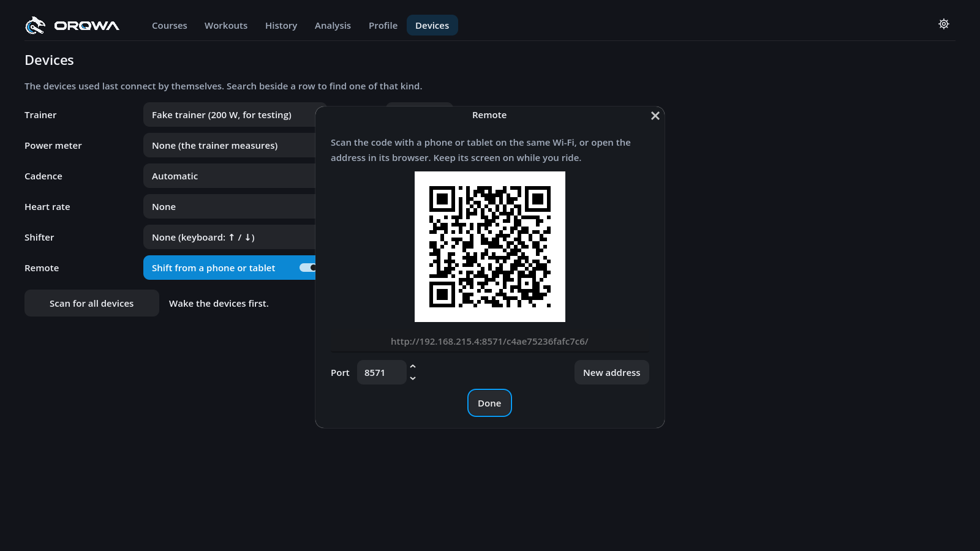The image size is (980, 551).
Task: Click the 'Wake the devices first.' hint
Action: [x=219, y=304]
